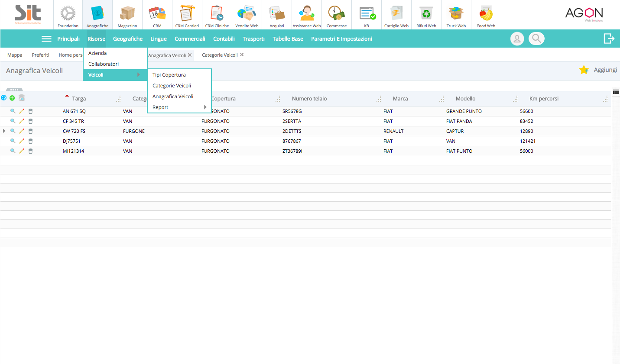Open the Contabili menu
620x364 pixels.
tap(224, 39)
